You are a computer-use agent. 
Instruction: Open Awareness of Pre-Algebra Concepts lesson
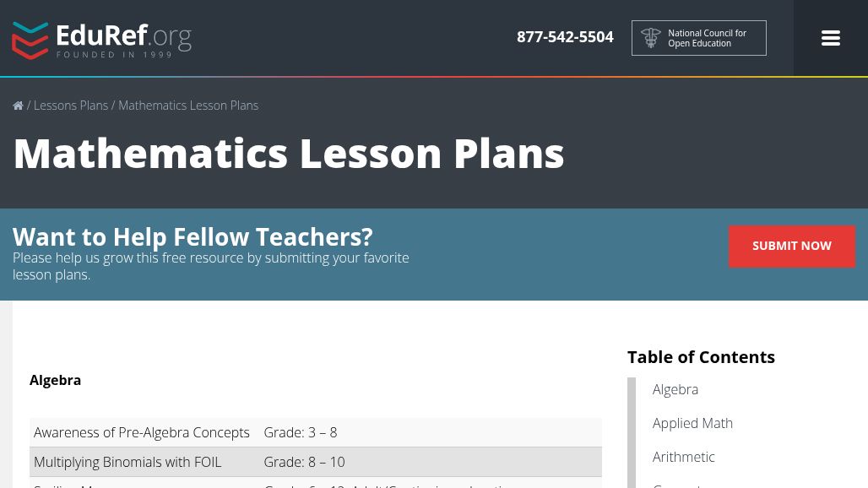(142, 432)
